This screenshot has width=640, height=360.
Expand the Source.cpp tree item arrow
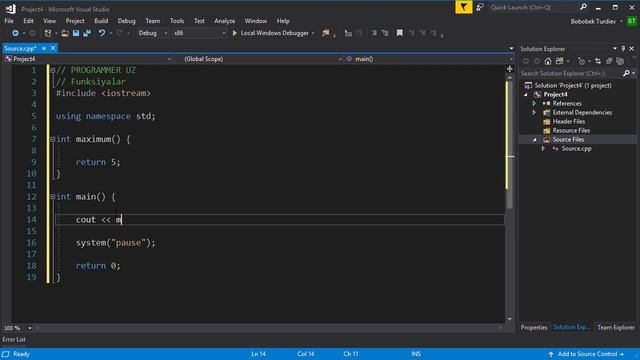click(543, 149)
